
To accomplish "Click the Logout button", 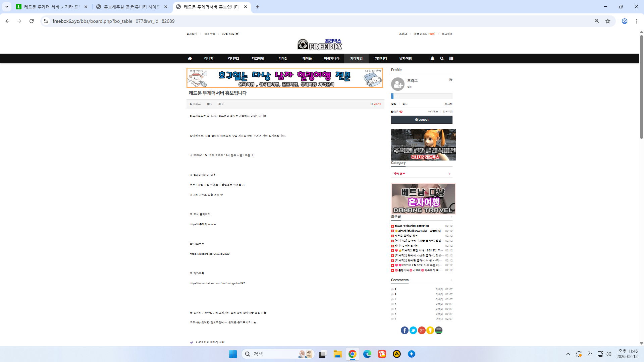I will point(422,120).
